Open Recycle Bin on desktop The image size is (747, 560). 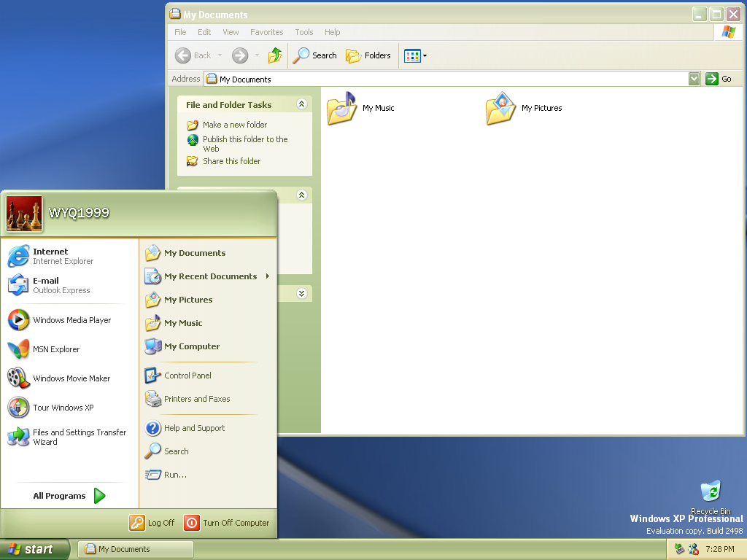[710, 492]
